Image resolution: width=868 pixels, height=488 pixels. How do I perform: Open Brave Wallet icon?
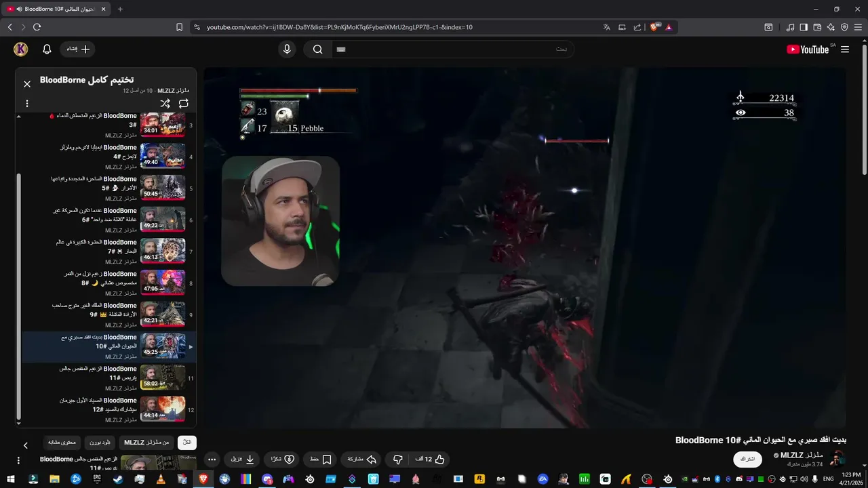[817, 27]
